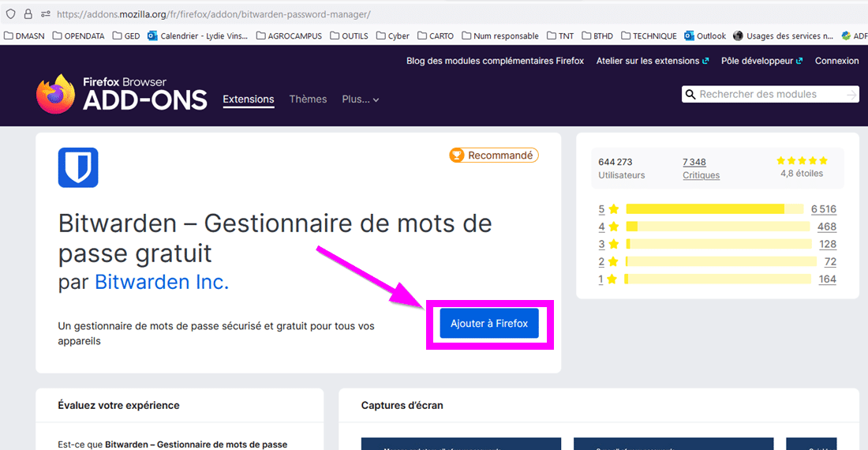Open Blog des modules complémentaires Firefox
Image resolution: width=868 pixels, height=450 pixels.
(x=495, y=61)
